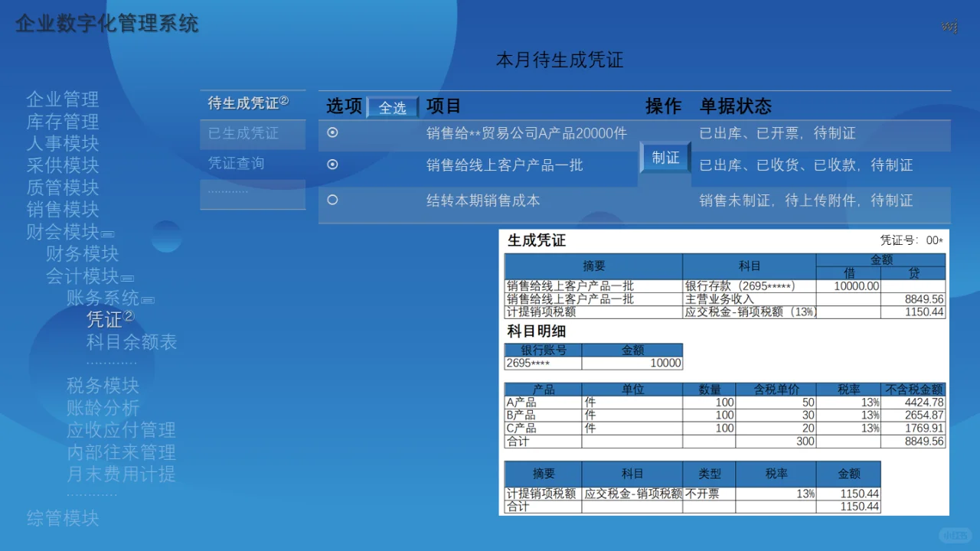Image resolution: width=980 pixels, height=551 pixels.
Task: Click the 全选 button
Action: [393, 108]
